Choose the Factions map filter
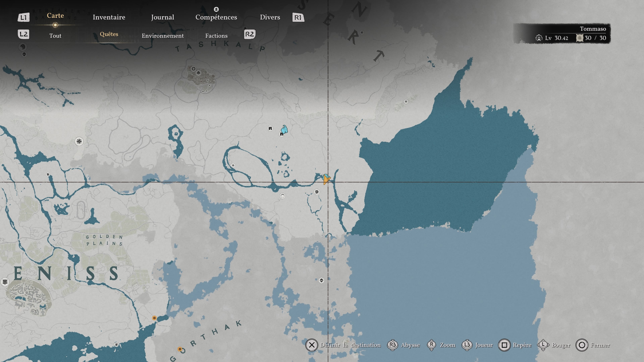644x362 pixels. click(217, 36)
